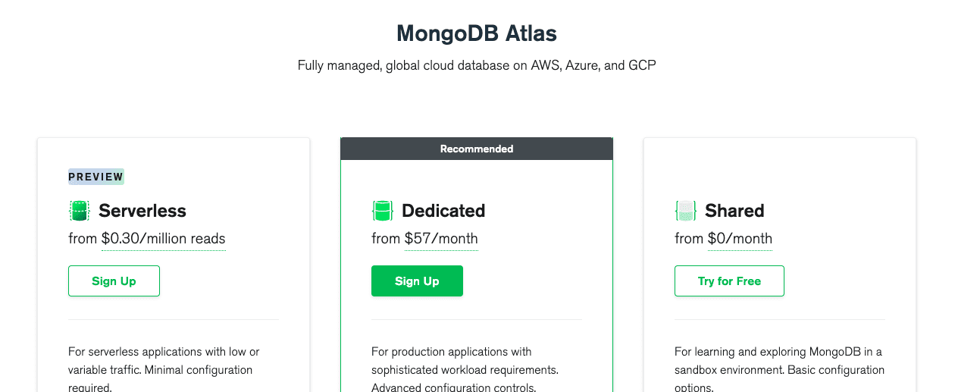Click the Dedicated database icon

383,211
